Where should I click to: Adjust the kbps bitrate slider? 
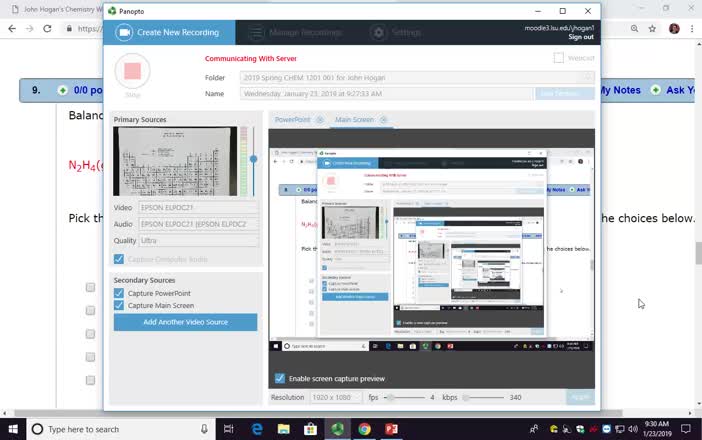[465, 397]
